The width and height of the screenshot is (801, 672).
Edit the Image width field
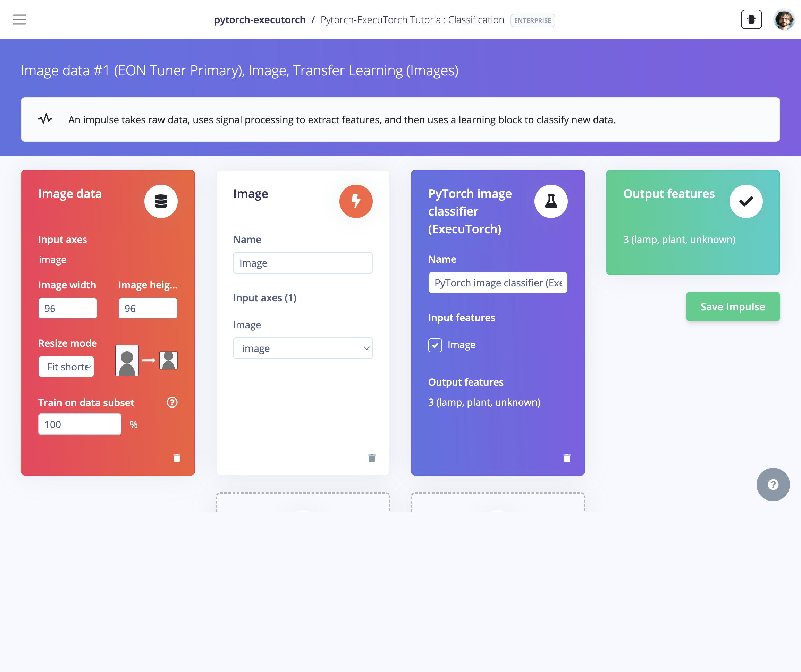pyautogui.click(x=68, y=308)
